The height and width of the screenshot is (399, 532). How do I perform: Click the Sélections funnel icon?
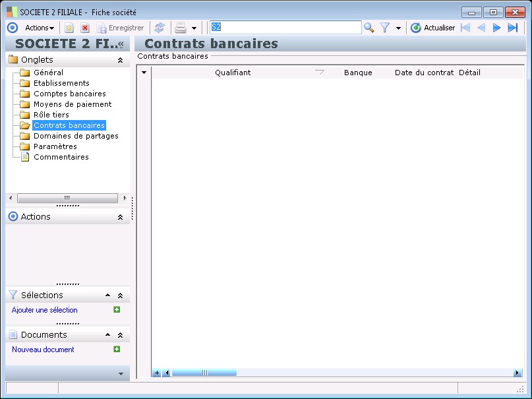coord(13,295)
